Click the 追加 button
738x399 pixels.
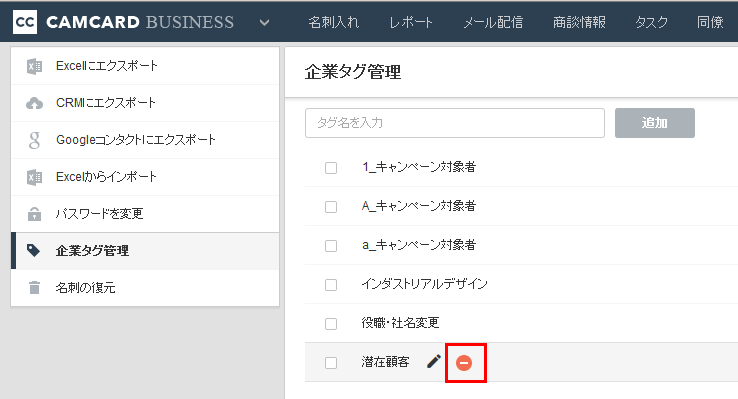tap(655, 123)
